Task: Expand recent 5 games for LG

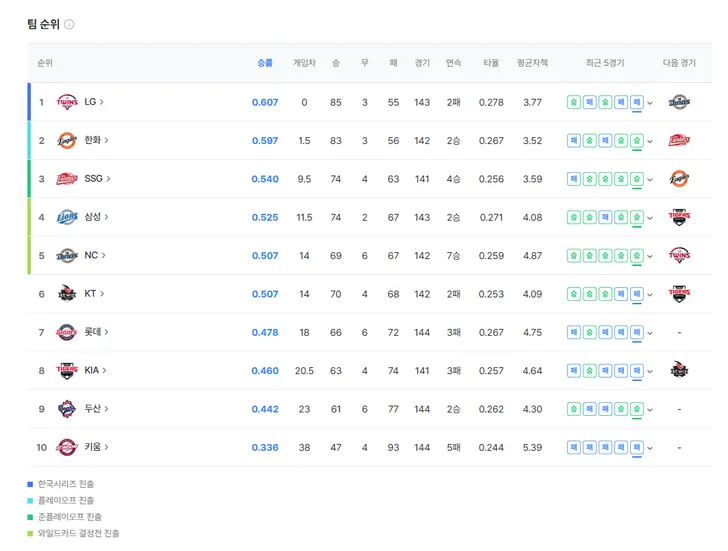Action: [650, 103]
